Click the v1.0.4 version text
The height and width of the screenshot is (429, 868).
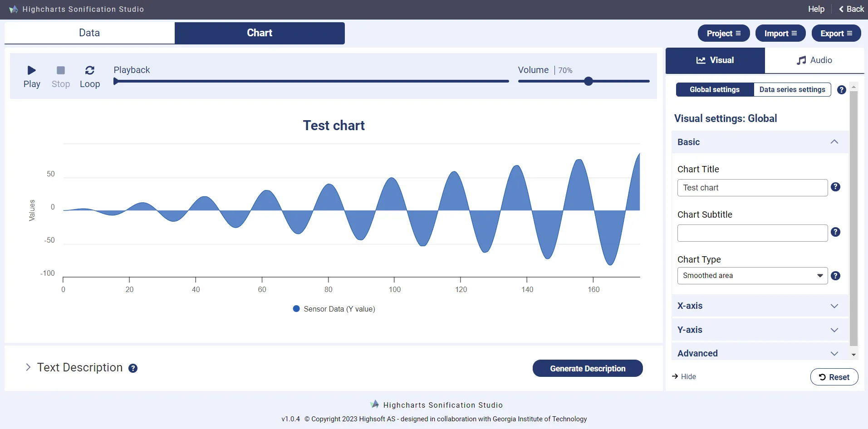point(290,419)
